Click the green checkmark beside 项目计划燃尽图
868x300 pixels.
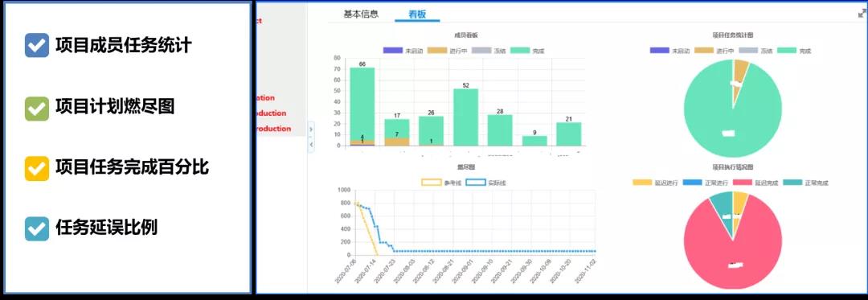point(37,108)
